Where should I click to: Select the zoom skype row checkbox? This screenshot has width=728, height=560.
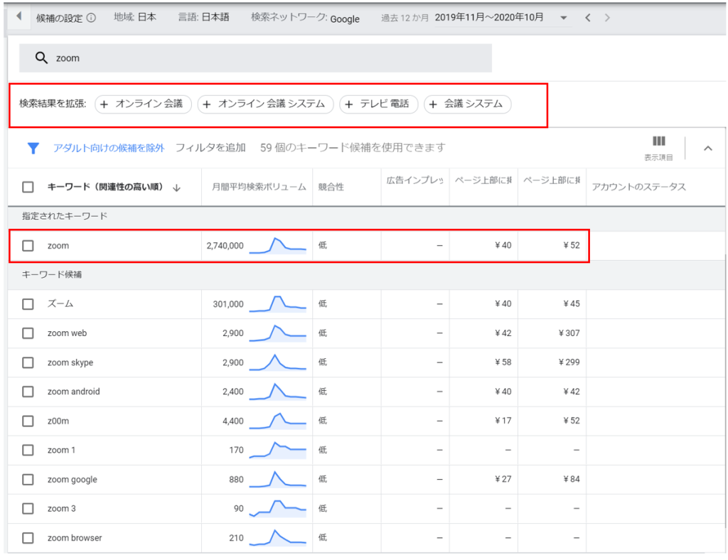[28, 362]
